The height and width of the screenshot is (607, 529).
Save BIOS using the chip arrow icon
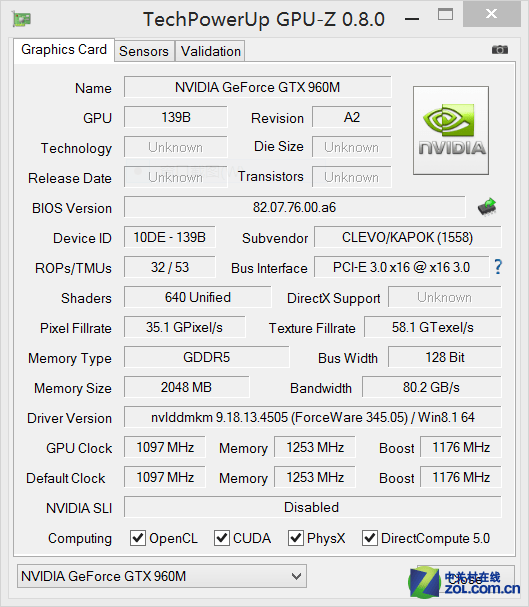(x=487, y=206)
